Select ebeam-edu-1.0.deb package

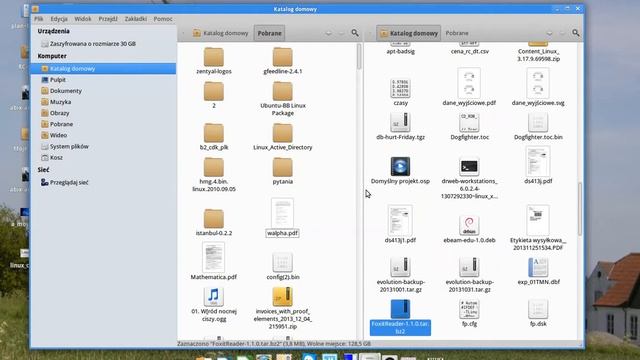click(469, 225)
